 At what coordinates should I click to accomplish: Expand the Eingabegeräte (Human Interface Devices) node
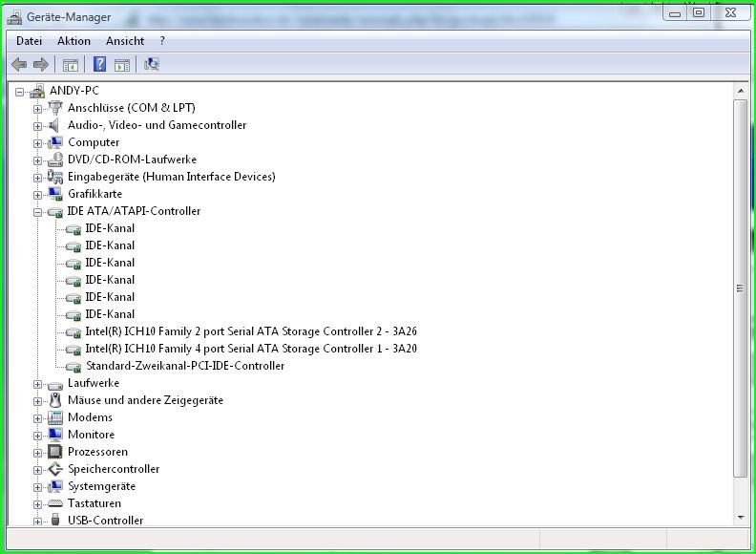[37, 178]
